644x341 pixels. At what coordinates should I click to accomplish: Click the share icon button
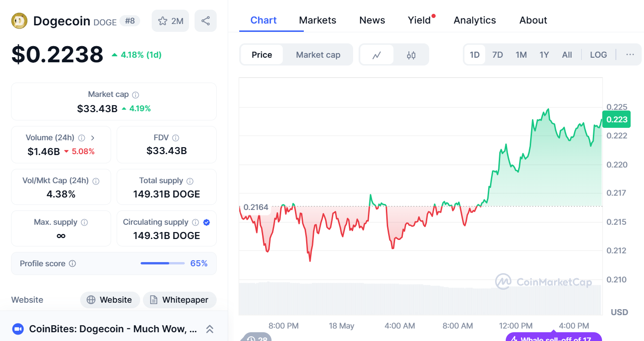point(206,21)
